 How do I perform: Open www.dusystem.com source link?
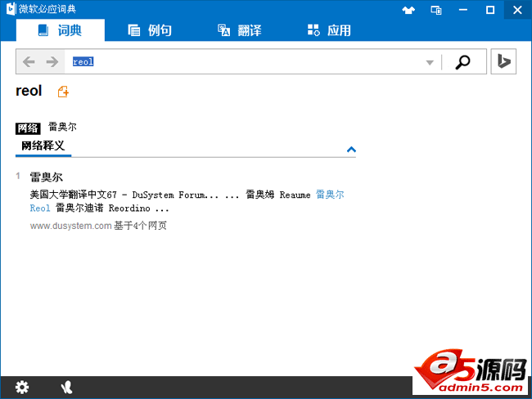(70, 226)
